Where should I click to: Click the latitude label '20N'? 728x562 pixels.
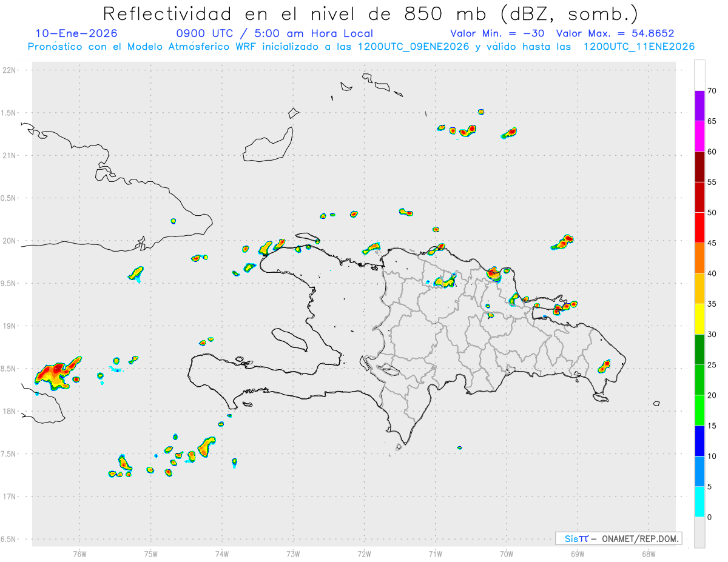coord(10,241)
